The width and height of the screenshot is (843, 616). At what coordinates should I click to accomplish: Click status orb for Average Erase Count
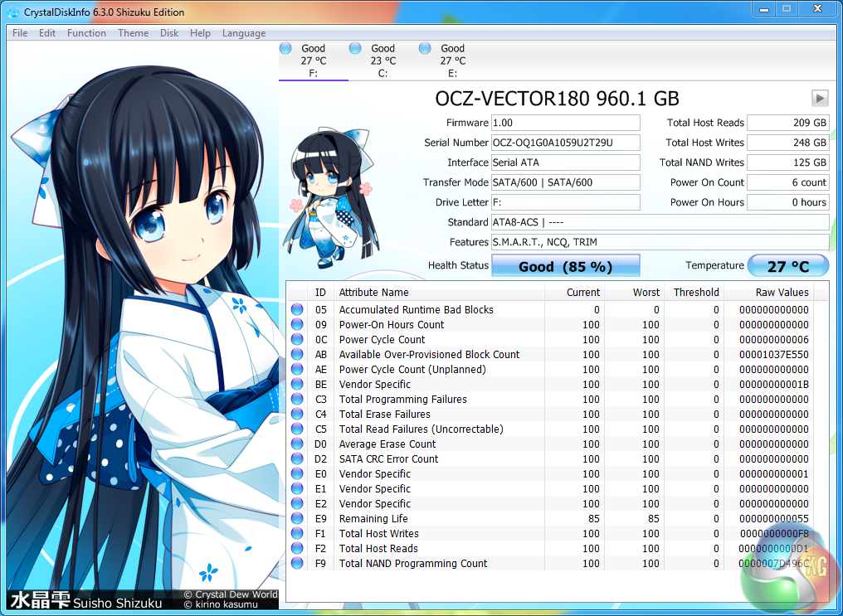[x=297, y=444]
